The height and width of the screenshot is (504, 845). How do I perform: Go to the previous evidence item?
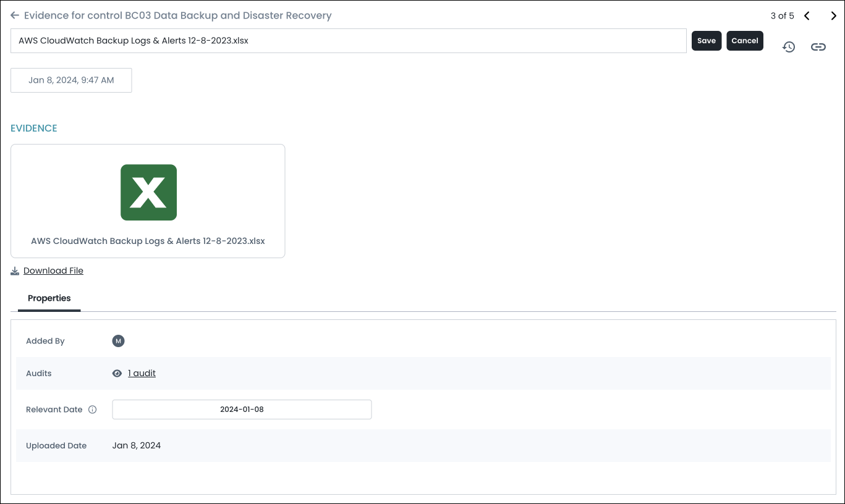(807, 16)
